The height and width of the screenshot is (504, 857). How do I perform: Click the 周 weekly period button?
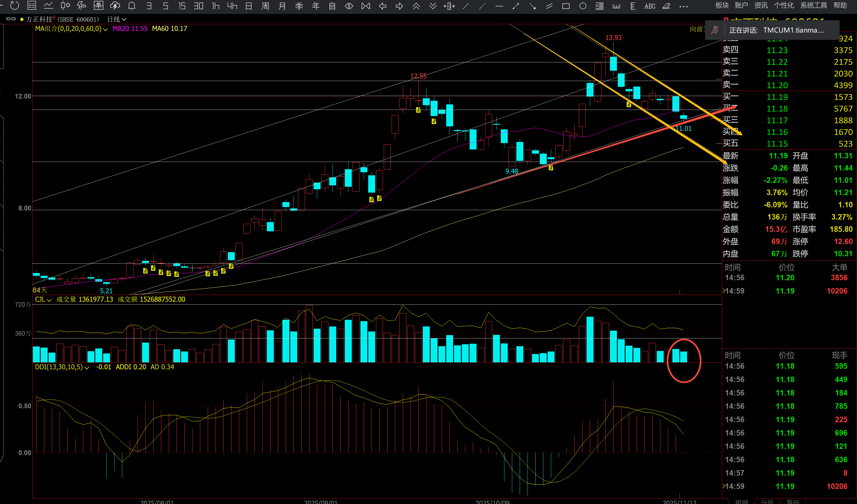(265, 6)
